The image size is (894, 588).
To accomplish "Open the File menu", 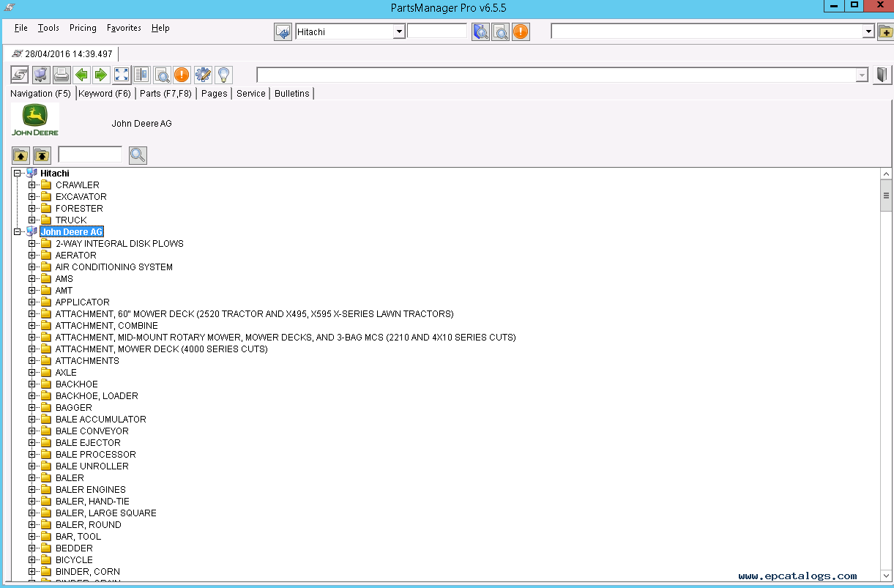I will point(21,28).
